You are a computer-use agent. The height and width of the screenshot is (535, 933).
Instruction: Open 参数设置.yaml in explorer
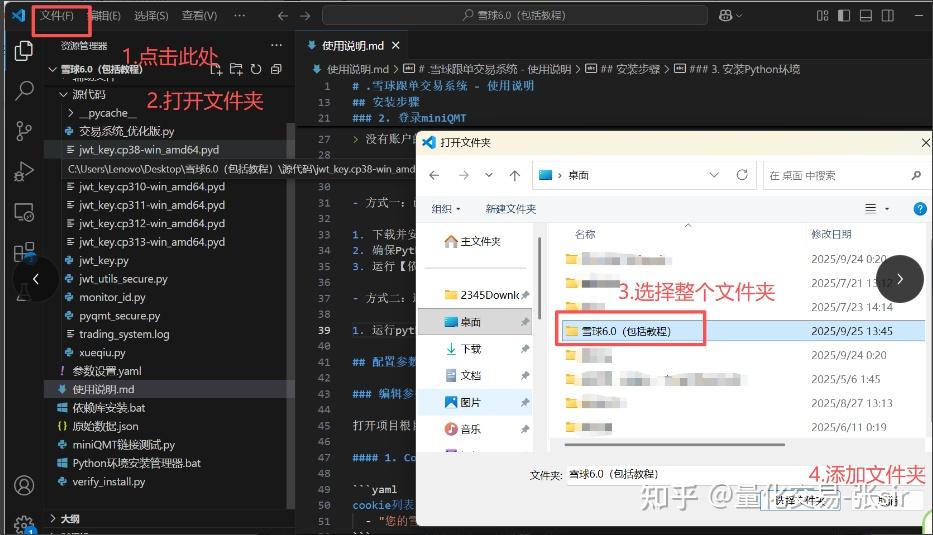(x=107, y=371)
